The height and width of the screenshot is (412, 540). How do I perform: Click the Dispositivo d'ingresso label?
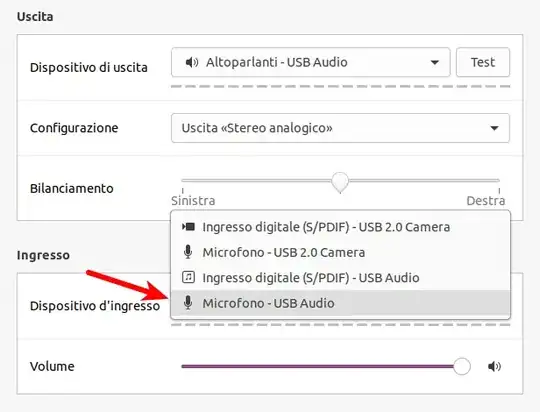point(95,306)
